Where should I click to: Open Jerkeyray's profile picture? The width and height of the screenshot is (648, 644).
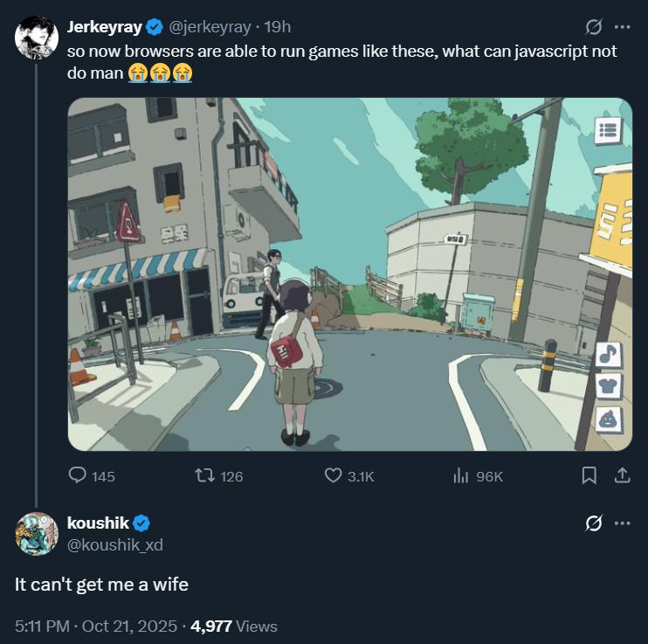click(37, 38)
